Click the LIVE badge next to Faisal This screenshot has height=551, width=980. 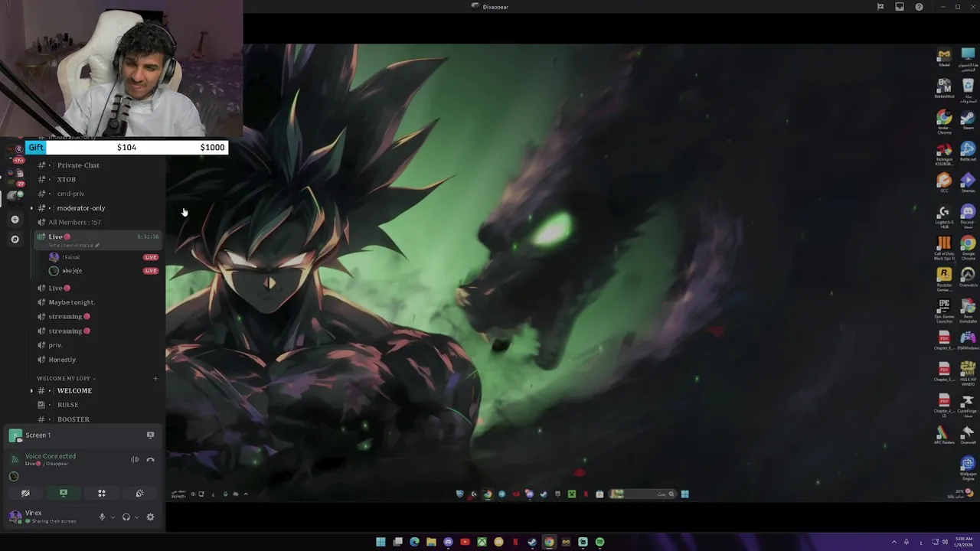pos(151,257)
